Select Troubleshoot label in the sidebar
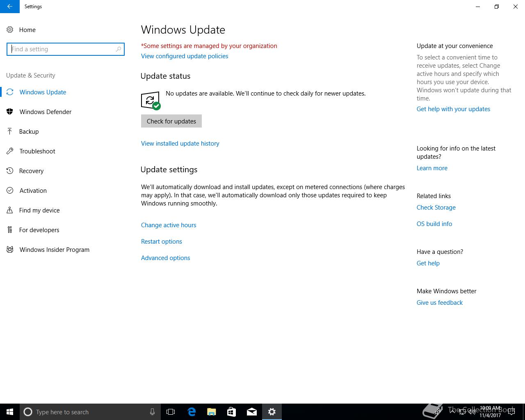 (37, 151)
